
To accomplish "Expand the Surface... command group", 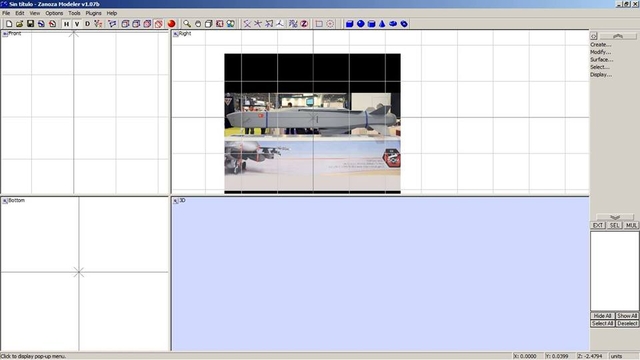I will coord(602,60).
